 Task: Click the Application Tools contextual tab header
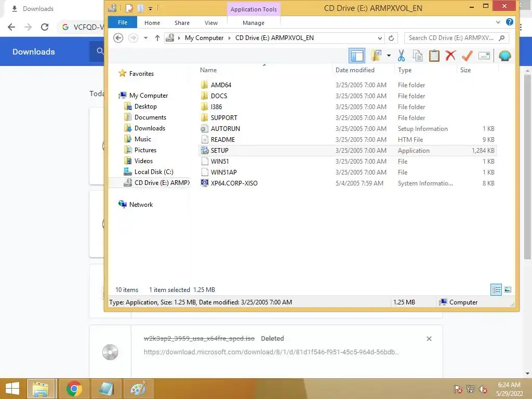[254, 9]
